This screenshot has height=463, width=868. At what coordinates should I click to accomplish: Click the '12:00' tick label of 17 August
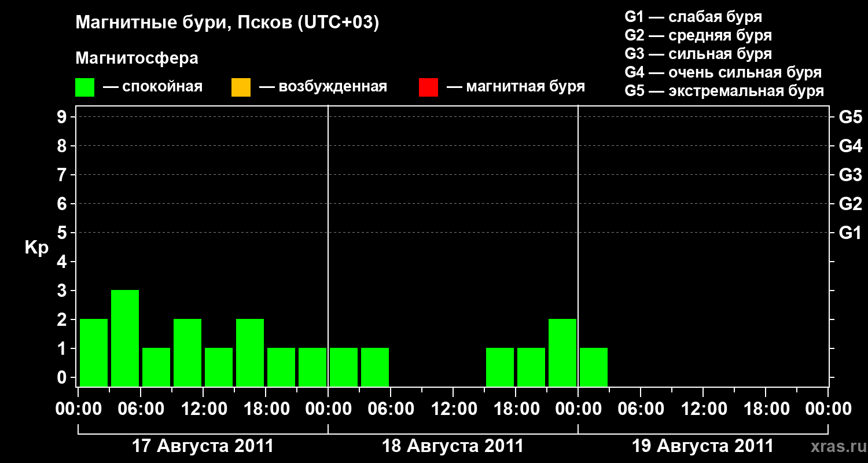203,409
